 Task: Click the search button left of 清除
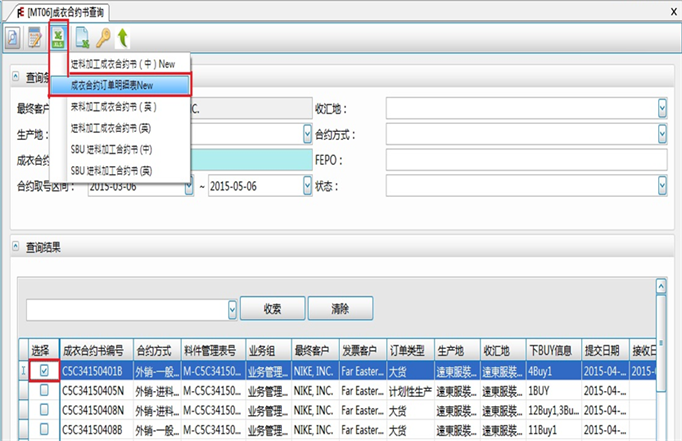click(273, 309)
